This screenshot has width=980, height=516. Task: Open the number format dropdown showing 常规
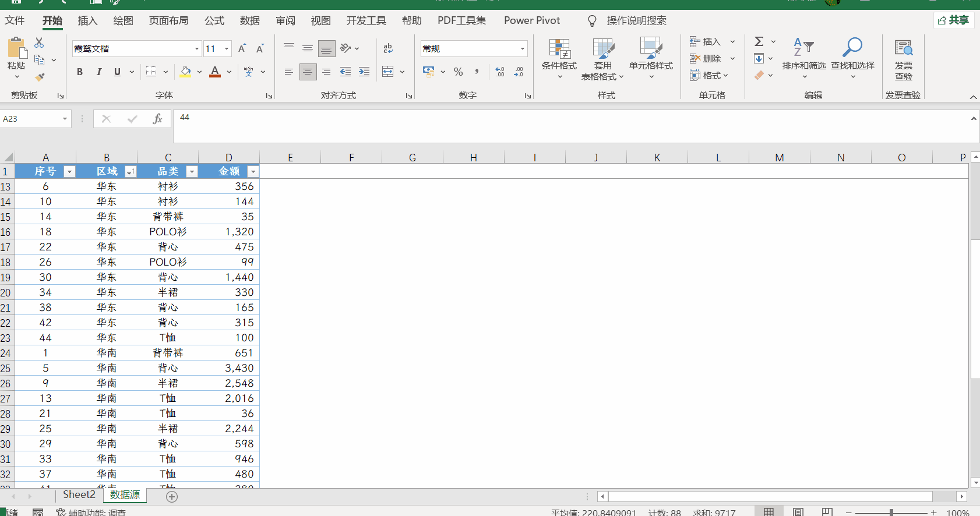pos(523,49)
